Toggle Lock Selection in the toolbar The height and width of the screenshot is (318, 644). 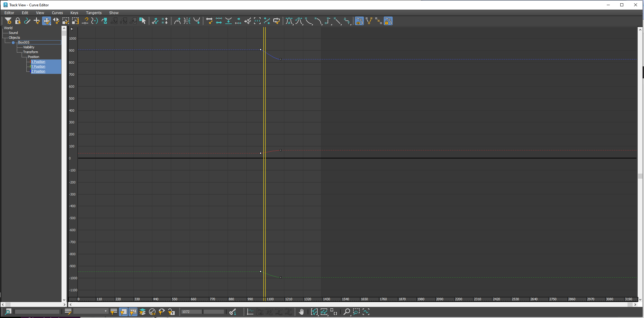(x=18, y=21)
